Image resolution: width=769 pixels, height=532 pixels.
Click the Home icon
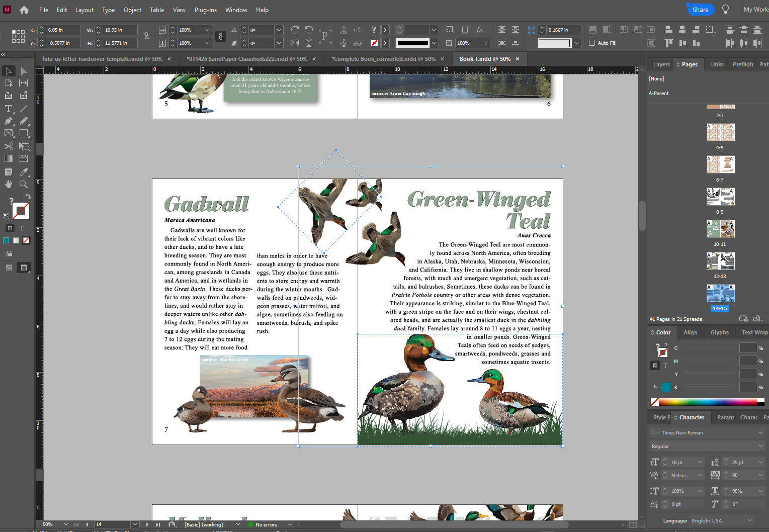point(24,10)
